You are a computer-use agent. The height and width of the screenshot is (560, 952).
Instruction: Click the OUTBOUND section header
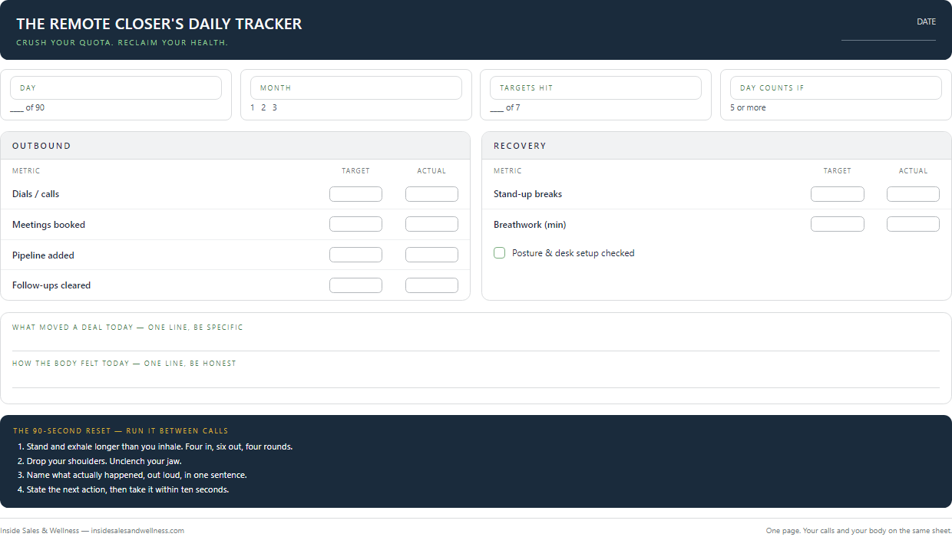pyautogui.click(x=235, y=146)
